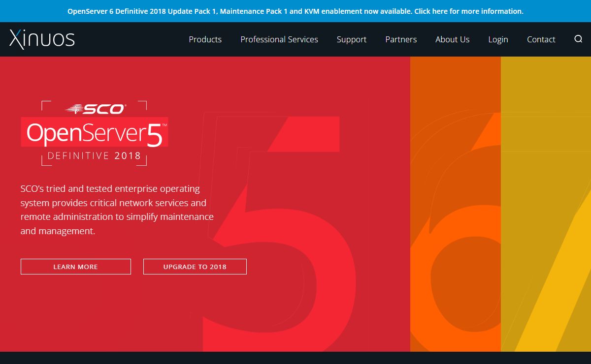Open the Products menu
The height and width of the screenshot is (364, 591).
tap(205, 39)
